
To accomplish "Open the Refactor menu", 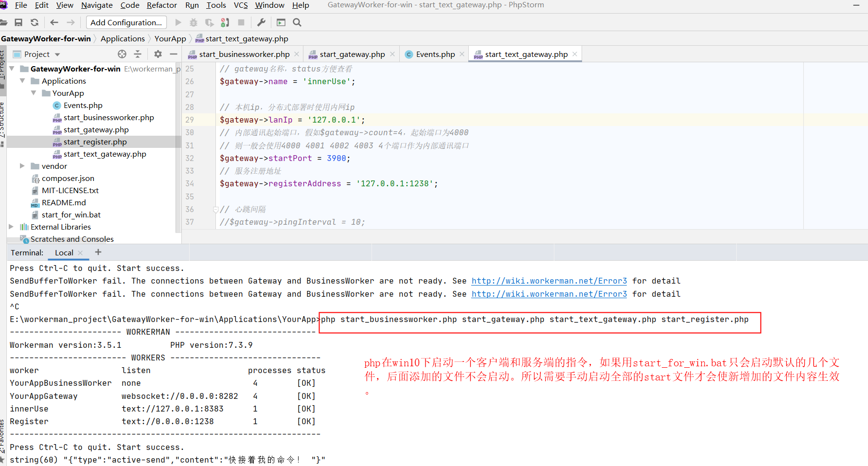I will (162, 5).
